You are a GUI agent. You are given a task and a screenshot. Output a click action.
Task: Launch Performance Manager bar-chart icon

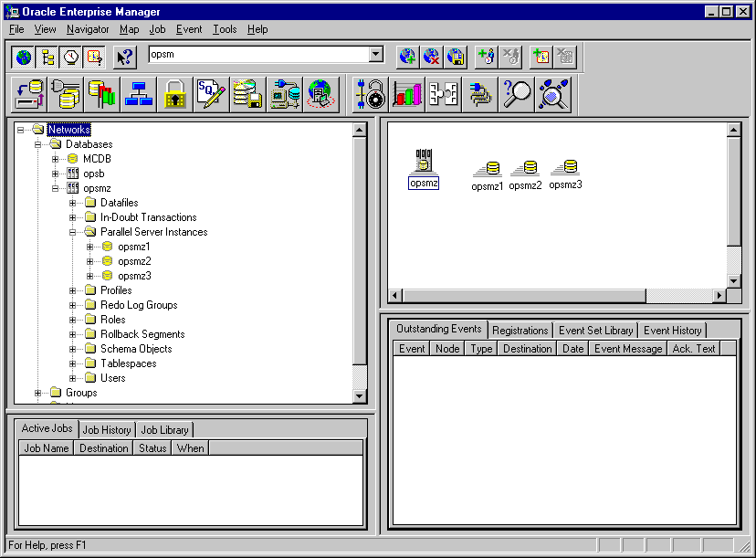pos(407,94)
